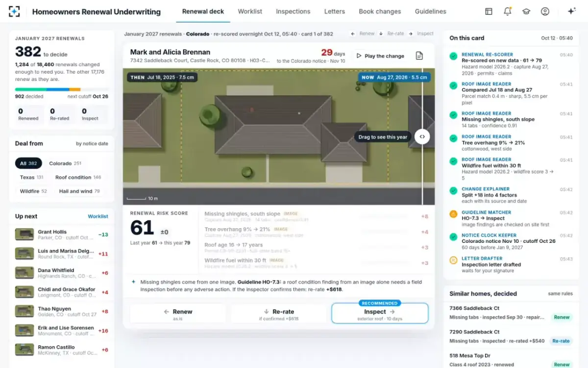Click the Renew as is button
This screenshot has width=588, height=368.
tap(177, 314)
